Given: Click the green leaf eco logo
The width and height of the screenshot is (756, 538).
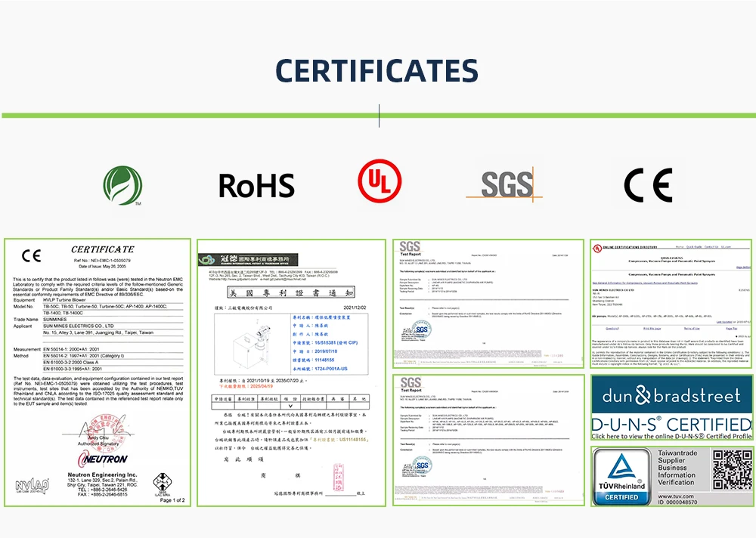Looking at the screenshot, I should coord(123,186).
